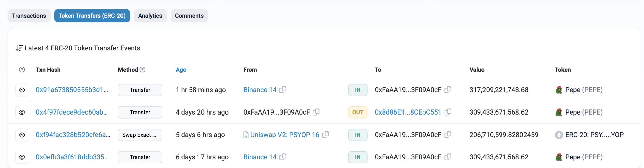This screenshot has height=168, width=644.
Task: Click the question mark icon before Txn Hash
Action: click(x=22, y=70)
